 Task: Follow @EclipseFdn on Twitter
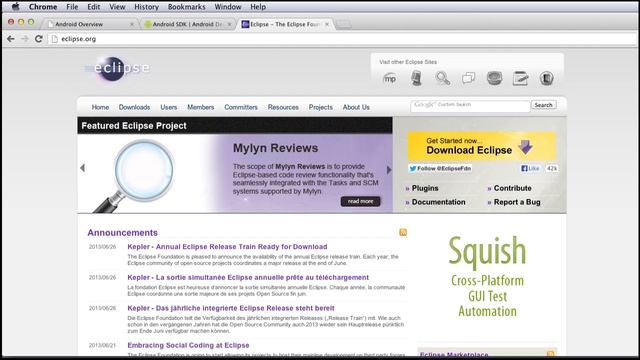click(440, 168)
